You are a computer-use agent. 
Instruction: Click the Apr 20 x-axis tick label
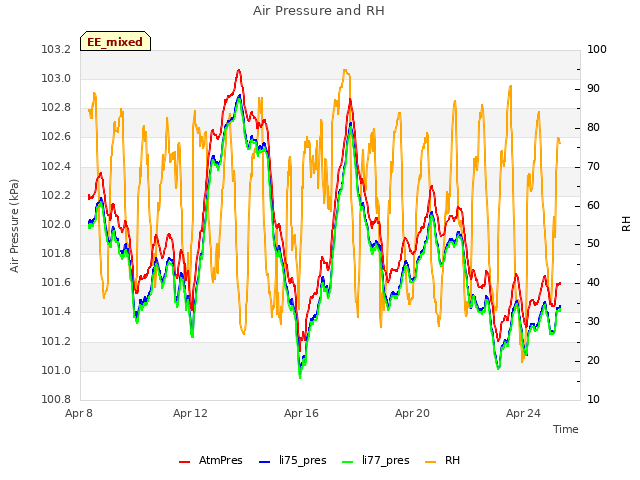412,413
